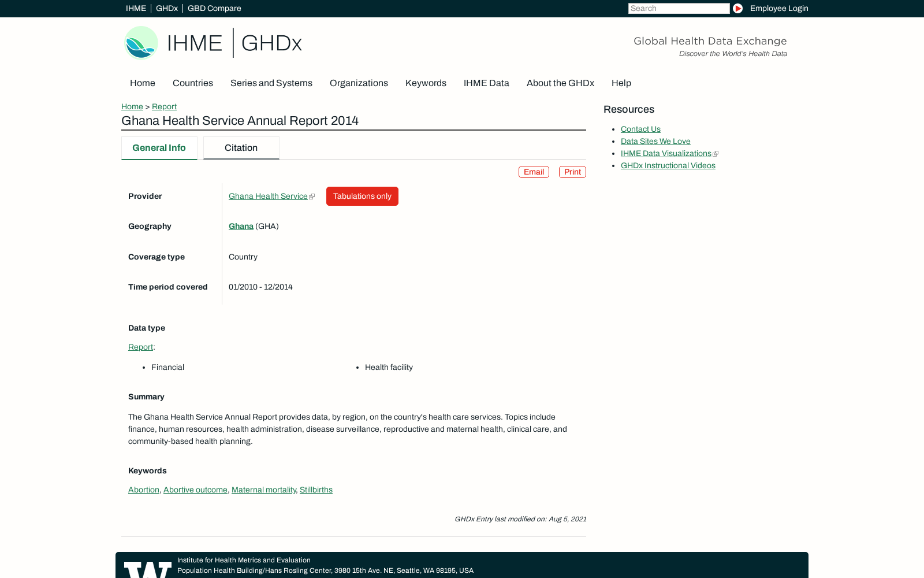Open the Abortive outcome keyword link
The height and width of the screenshot is (578, 924).
(x=195, y=490)
